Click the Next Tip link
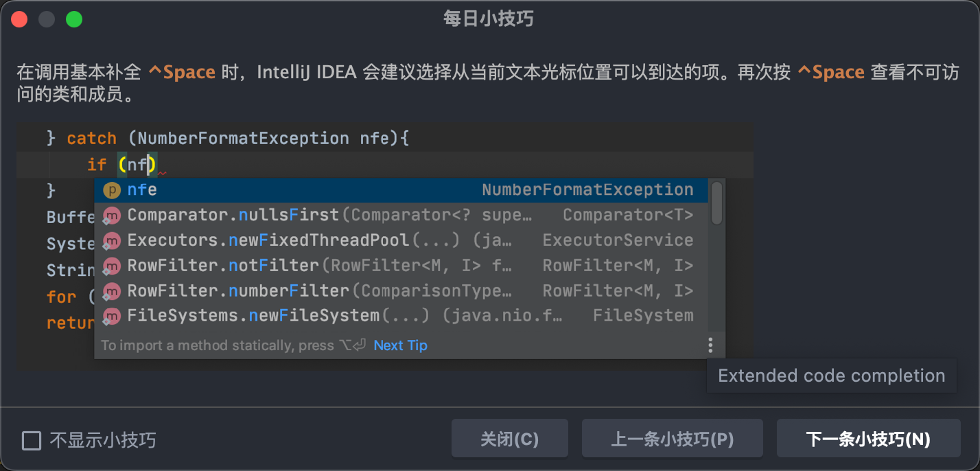 pos(400,345)
